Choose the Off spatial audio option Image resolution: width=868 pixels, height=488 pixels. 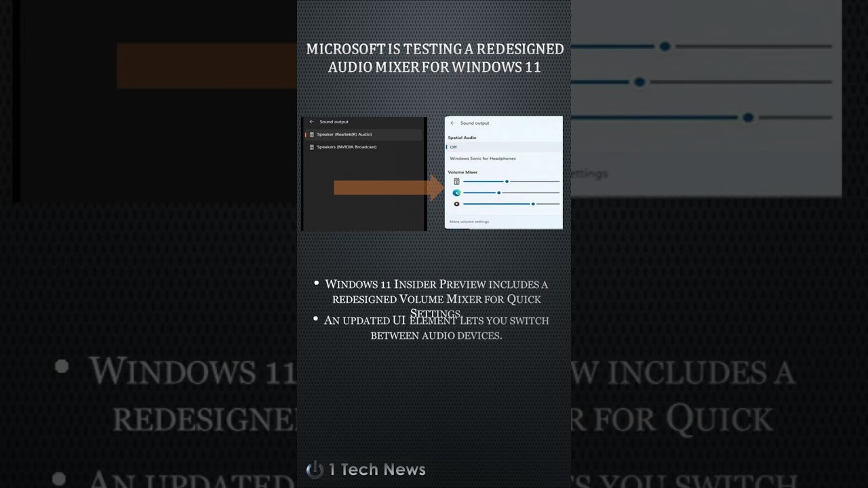[504, 147]
